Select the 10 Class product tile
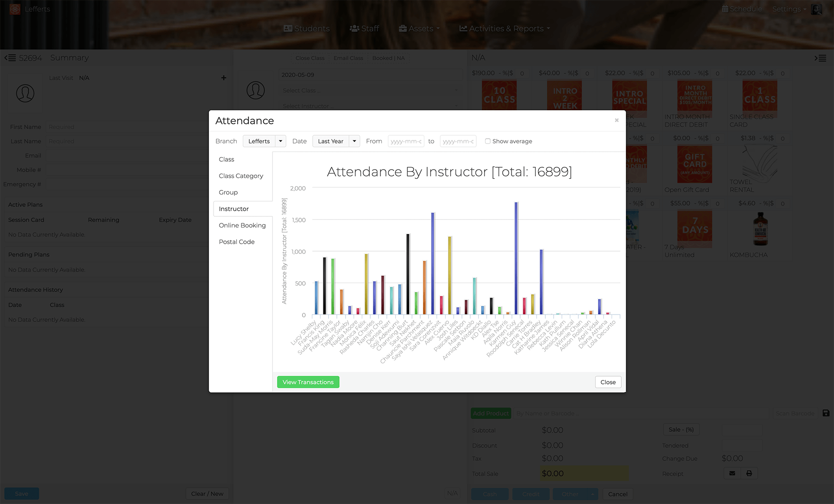 pyautogui.click(x=499, y=95)
